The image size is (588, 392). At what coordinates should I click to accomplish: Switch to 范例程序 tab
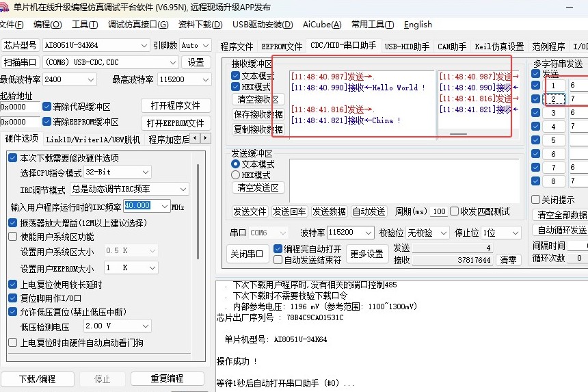click(x=548, y=47)
